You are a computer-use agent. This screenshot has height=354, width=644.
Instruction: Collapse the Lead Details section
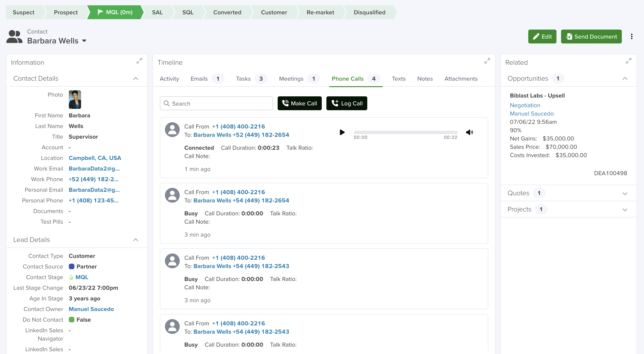136,240
